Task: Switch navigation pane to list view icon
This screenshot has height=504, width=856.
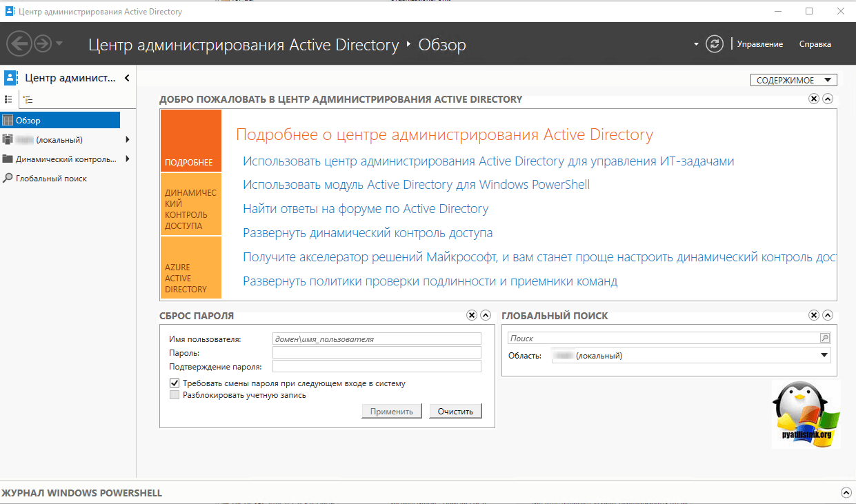Action: pyautogui.click(x=8, y=99)
